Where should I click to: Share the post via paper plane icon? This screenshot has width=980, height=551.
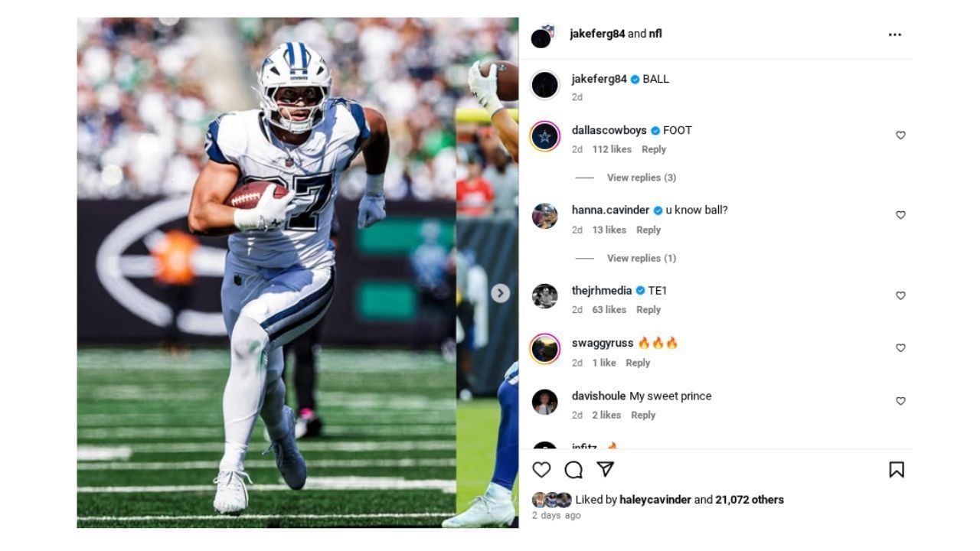pos(605,469)
